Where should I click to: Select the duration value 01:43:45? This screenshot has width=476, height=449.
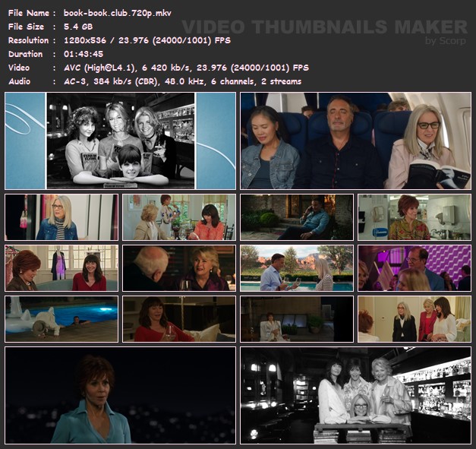(84, 54)
